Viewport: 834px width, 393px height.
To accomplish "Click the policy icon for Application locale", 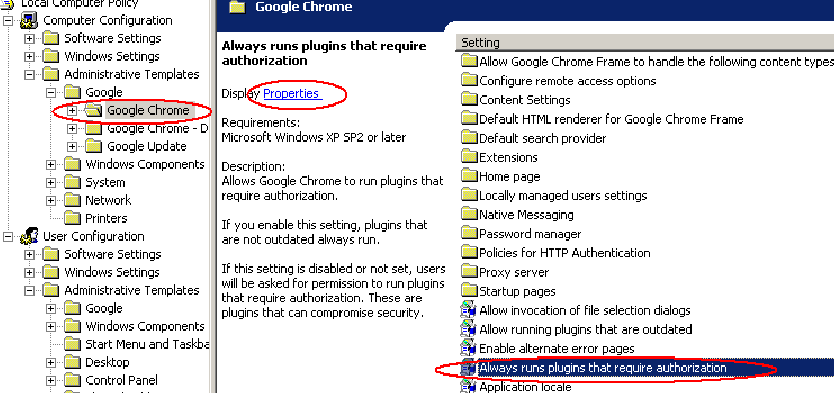I will 469,387.
